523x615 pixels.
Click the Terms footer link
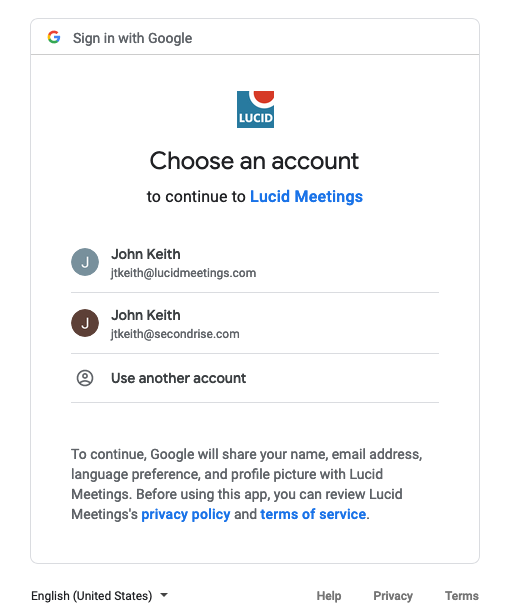461,596
